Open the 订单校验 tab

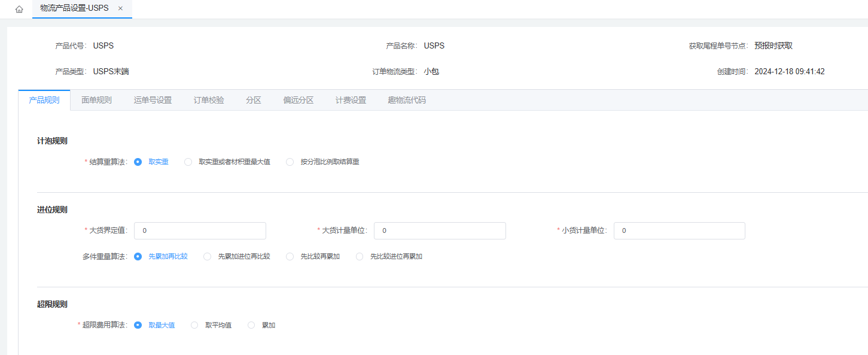tap(209, 100)
